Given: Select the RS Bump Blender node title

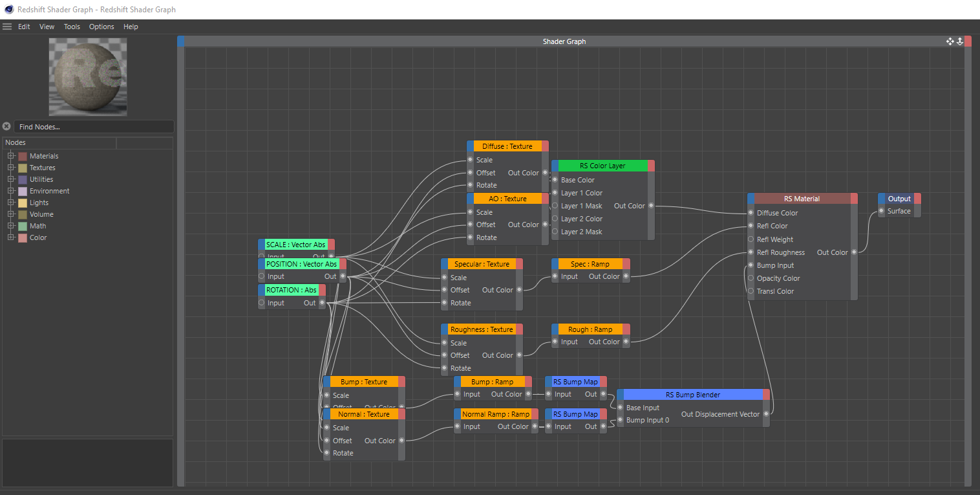Looking at the screenshot, I should click(x=693, y=395).
